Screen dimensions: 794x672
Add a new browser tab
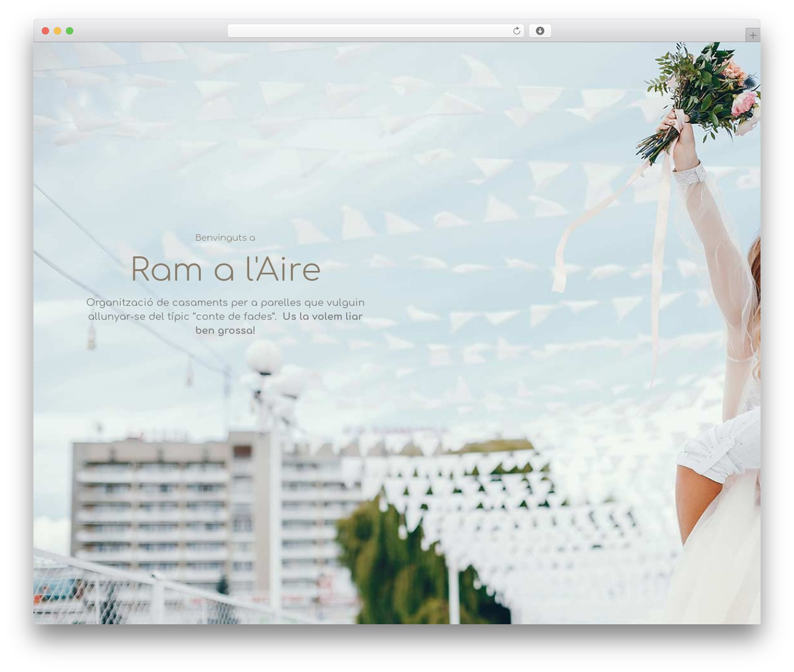(x=752, y=35)
